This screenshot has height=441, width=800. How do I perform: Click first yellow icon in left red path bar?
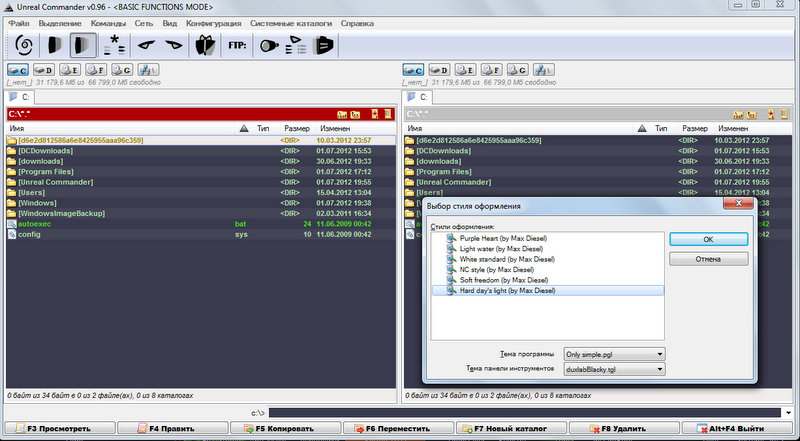[342, 114]
